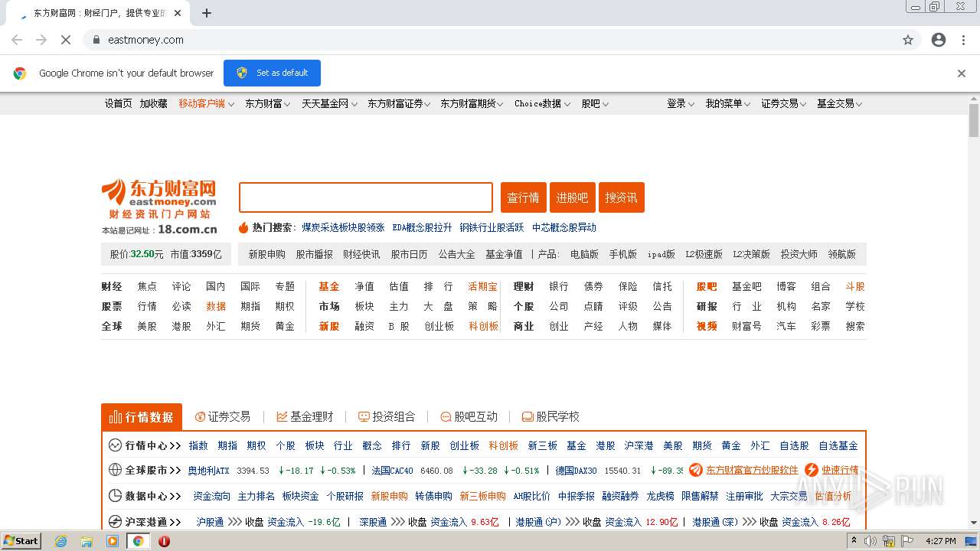Stop loading the page
The image size is (980, 551).
[66, 40]
